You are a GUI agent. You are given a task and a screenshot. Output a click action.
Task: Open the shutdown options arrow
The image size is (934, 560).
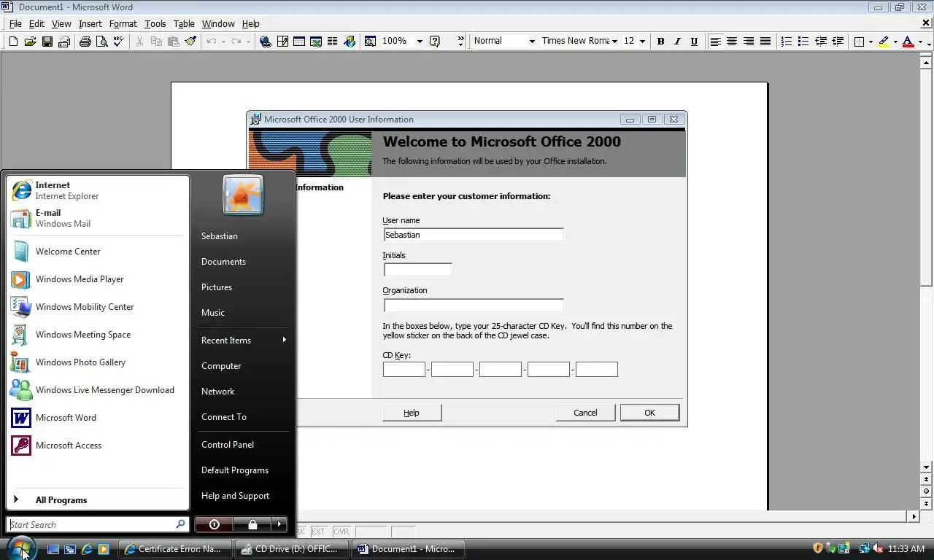279,524
